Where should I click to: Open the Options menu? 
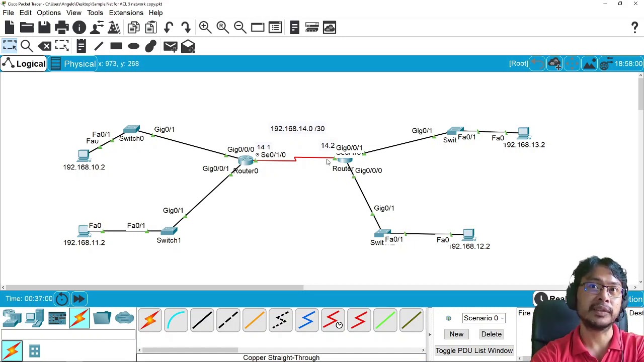click(x=49, y=13)
